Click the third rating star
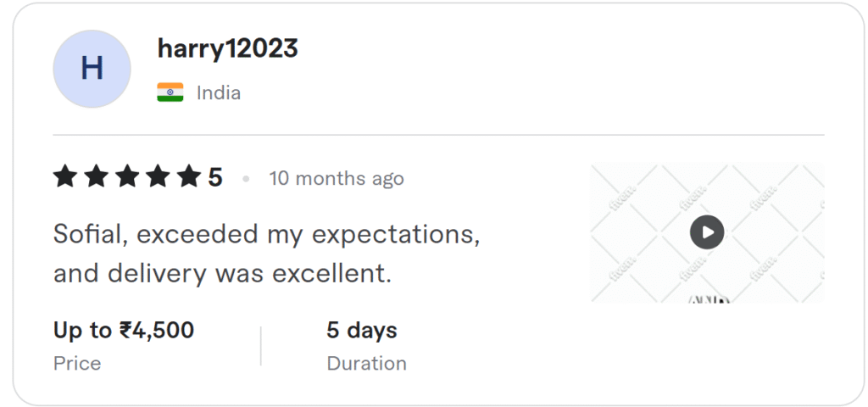868x407 pixels. pyautogui.click(x=126, y=177)
